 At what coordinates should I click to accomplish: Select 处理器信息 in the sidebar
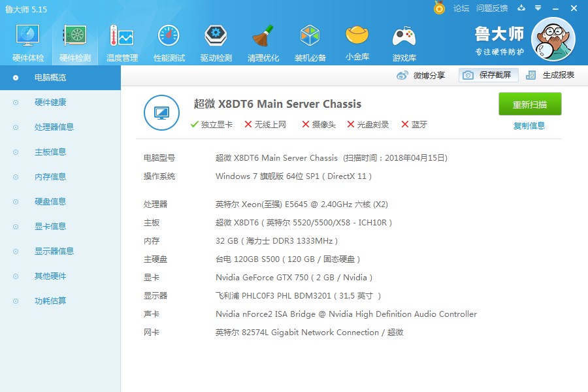pos(54,127)
